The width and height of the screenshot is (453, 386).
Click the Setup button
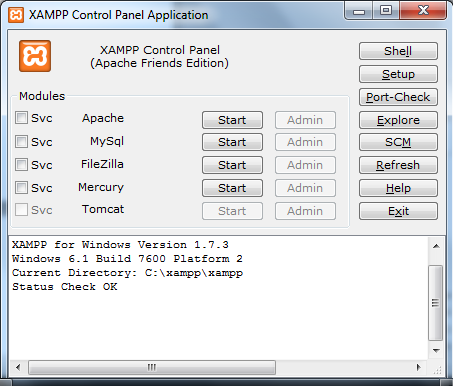(x=398, y=74)
